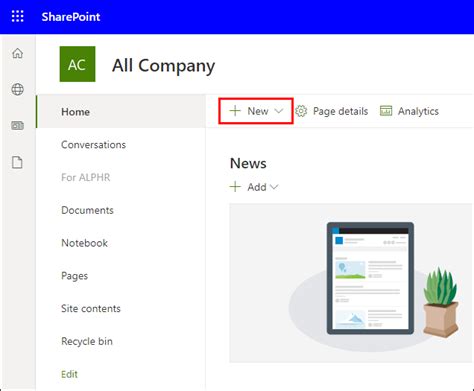
Task: Select Home in the site navigation
Action: point(121,112)
